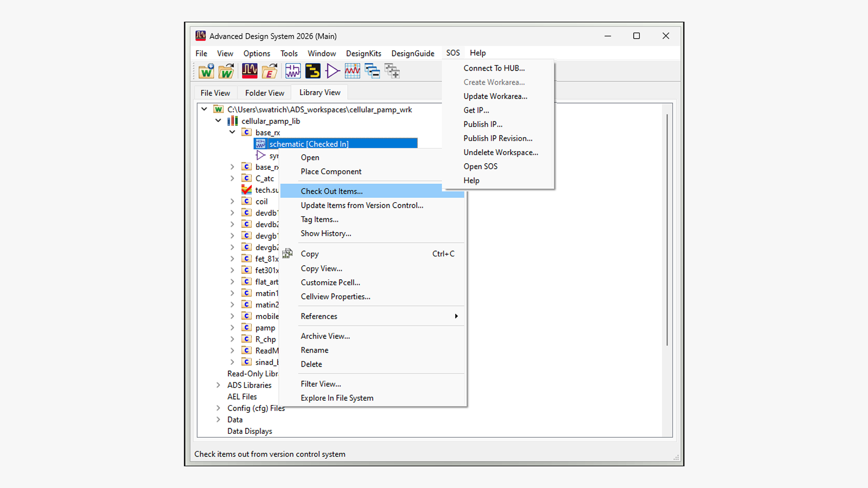Click the ADS main window waveform icon

point(250,71)
